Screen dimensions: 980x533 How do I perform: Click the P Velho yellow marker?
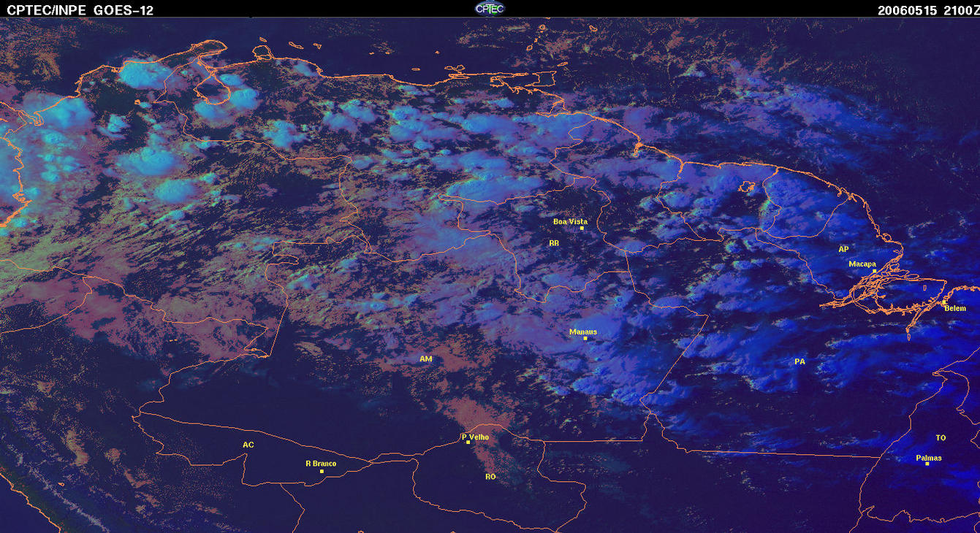pyautogui.click(x=468, y=442)
